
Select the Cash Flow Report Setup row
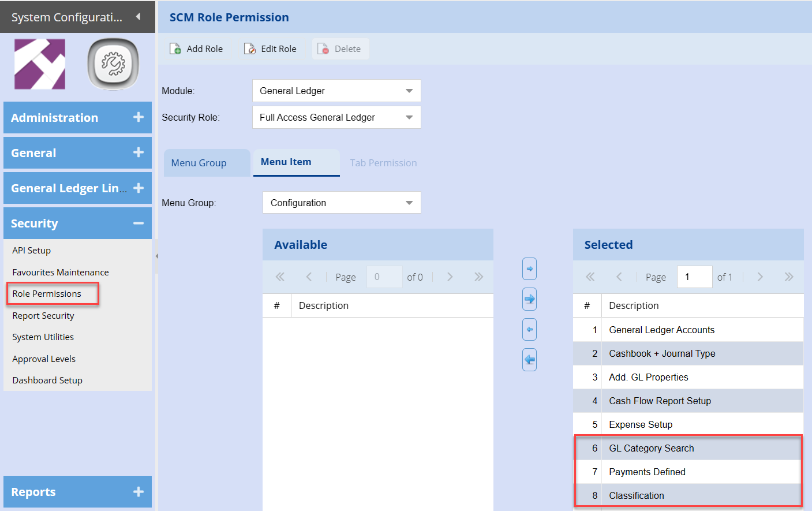tap(688, 401)
